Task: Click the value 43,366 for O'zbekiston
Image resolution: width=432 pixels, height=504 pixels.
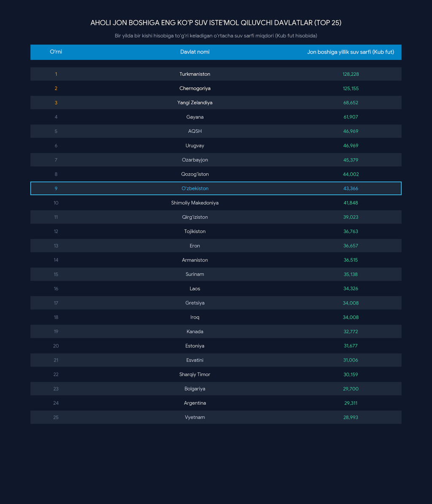Action: 350,189
